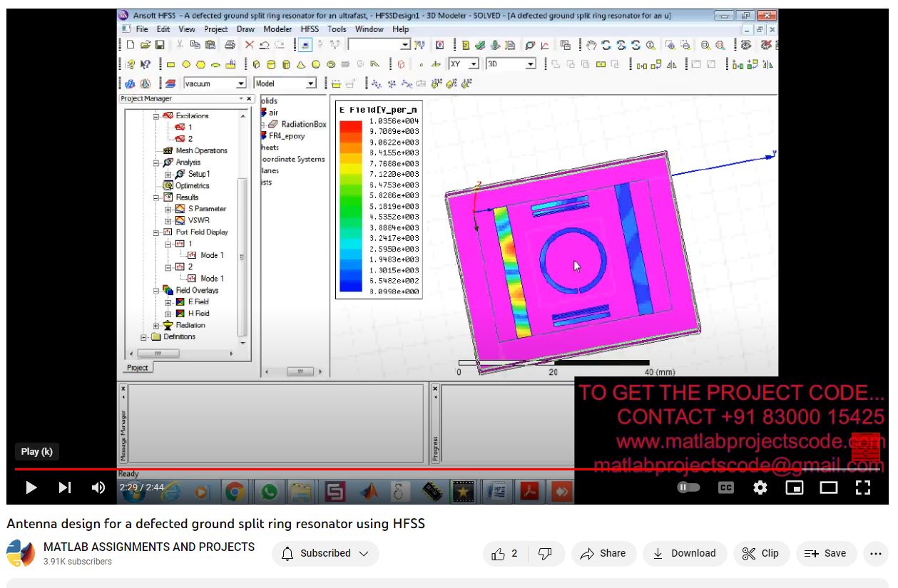Image resolution: width=898 pixels, height=588 pixels.
Task: Click the What's This help cursor icon
Action: tap(145, 64)
